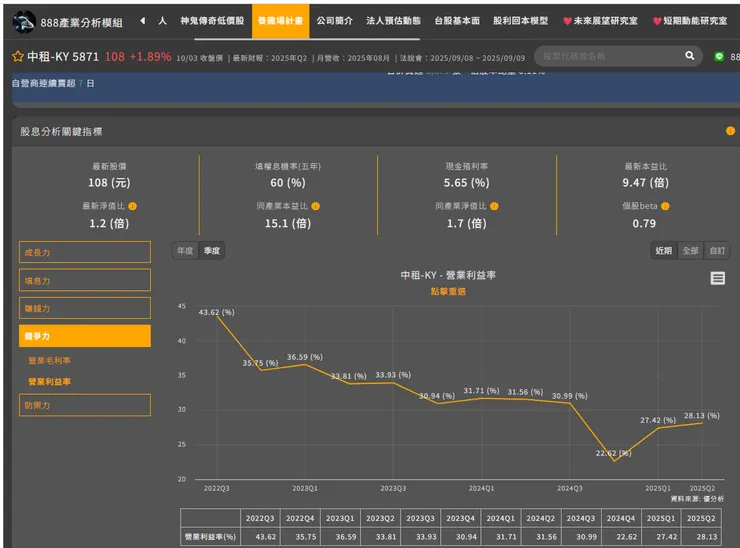Expand the 賺錢力 sidebar section
The height and width of the screenshot is (548, 740).
[x=85, y=308]
